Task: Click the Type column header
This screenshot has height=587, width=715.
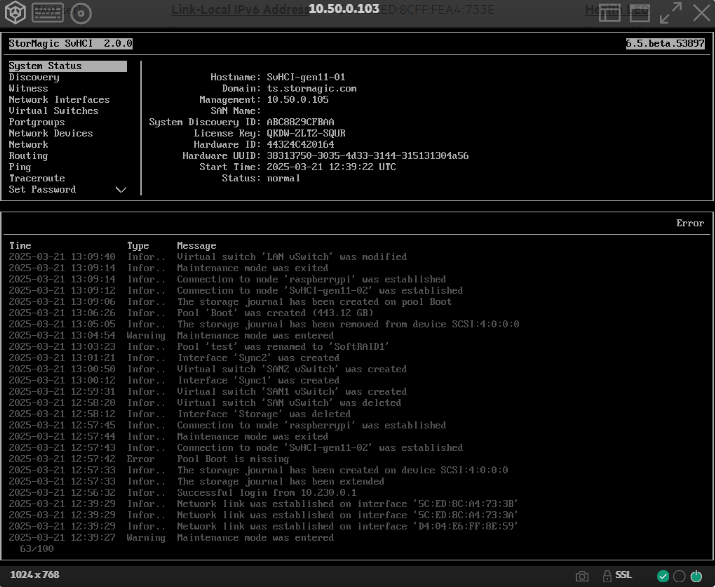Action: [x=138, y=246]
